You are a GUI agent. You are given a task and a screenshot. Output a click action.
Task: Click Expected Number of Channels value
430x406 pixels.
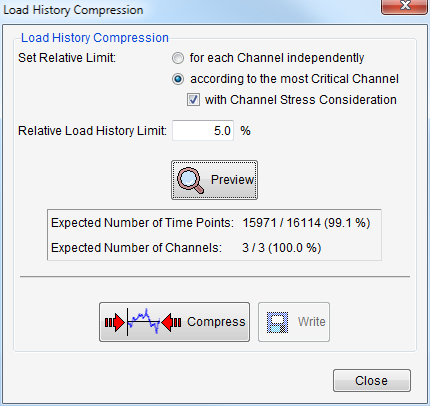tap(282, 248)
